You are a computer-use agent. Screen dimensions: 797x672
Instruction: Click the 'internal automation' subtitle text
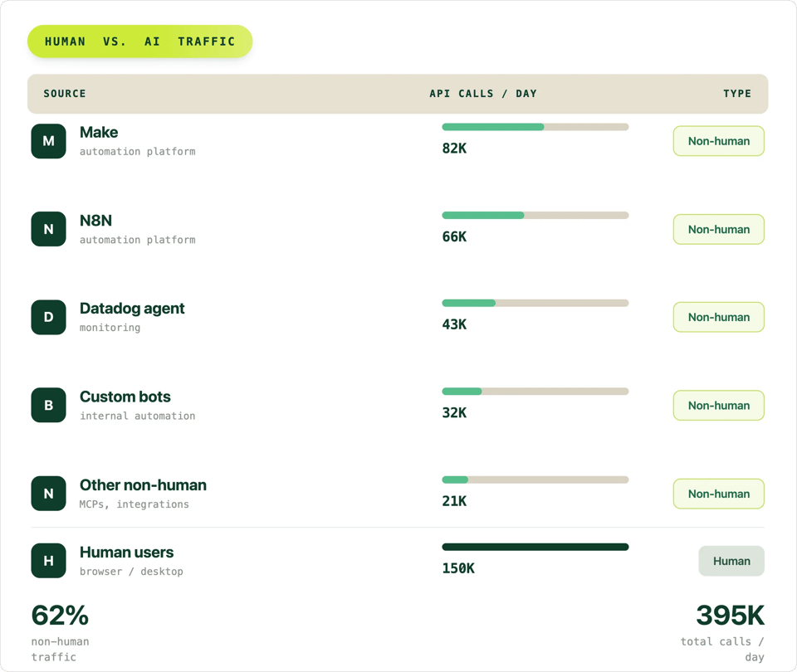pyautogui.click(x=137, y=416)
